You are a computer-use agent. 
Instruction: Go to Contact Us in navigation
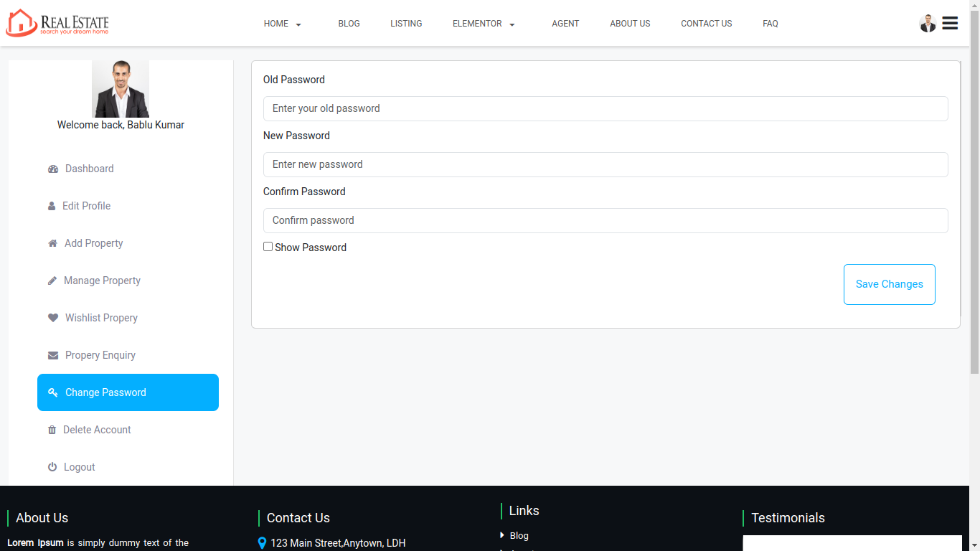[706, 24]
